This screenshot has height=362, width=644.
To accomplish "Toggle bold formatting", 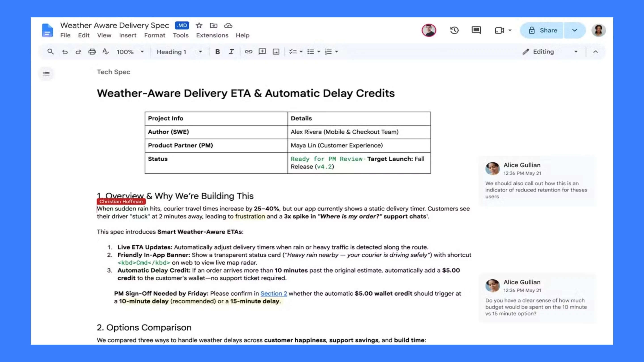I will click(218, 52).
